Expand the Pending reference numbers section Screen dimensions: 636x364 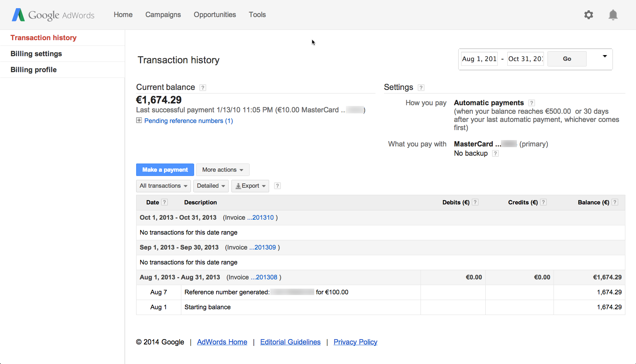[x=139, y=121]
